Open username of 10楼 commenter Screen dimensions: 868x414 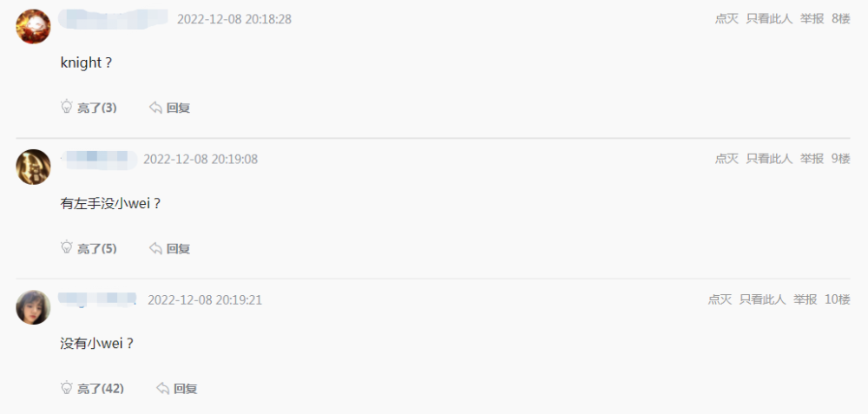coord(97,299)
